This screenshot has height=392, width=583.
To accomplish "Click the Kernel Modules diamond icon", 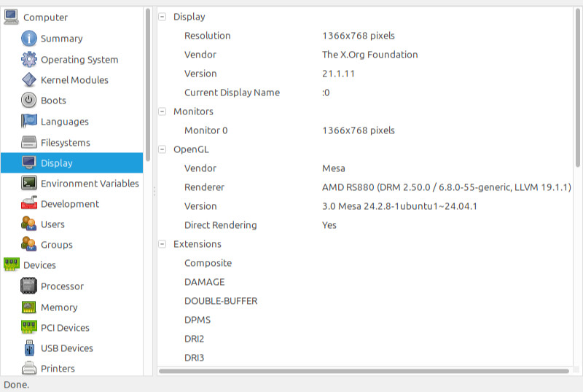I will (29, 80).
